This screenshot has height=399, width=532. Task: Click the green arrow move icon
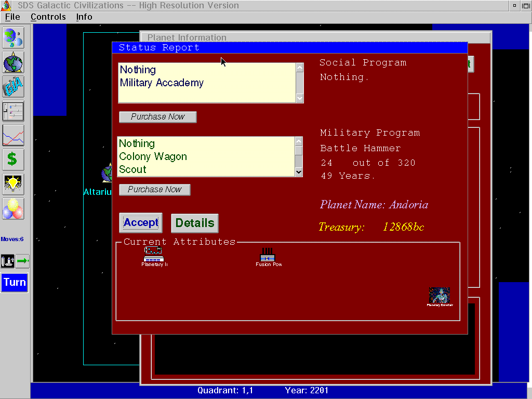click(23, 261)
